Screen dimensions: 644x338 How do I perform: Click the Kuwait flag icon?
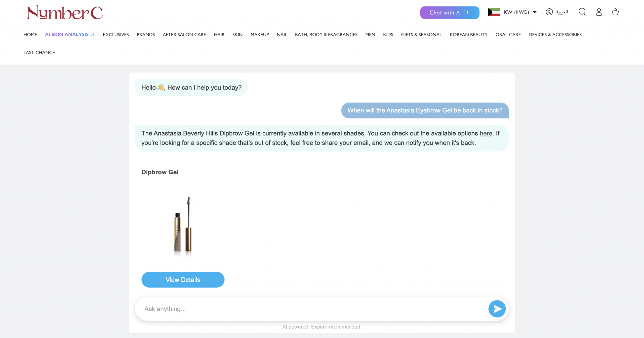point(494,12)
